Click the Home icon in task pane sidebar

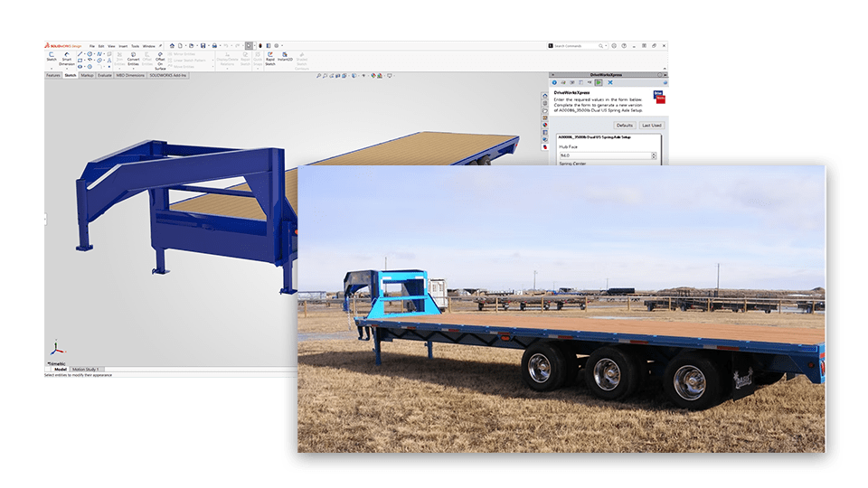click(x=544, y=95)
